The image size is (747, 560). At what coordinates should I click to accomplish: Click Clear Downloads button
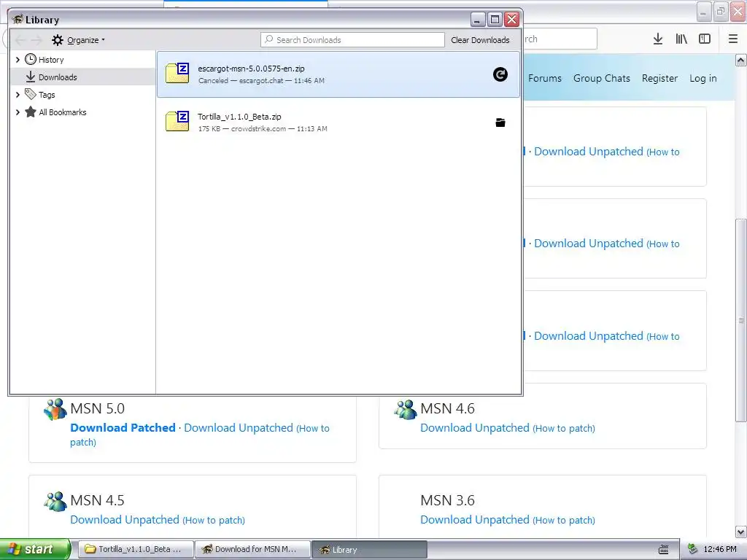pos(480,40)
